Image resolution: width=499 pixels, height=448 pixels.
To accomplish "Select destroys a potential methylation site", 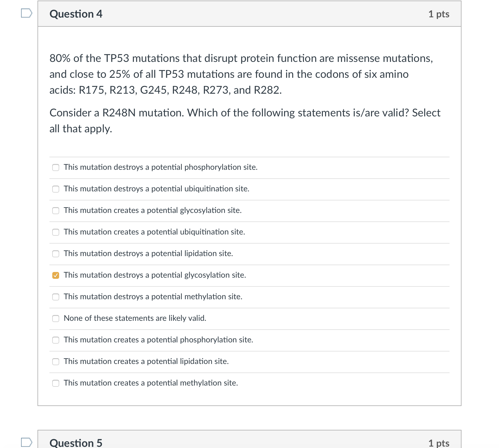I will (56, 297).
